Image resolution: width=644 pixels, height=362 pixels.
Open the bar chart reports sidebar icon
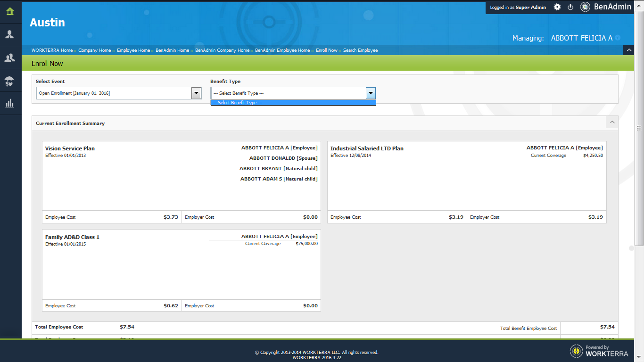coord(10,103)
